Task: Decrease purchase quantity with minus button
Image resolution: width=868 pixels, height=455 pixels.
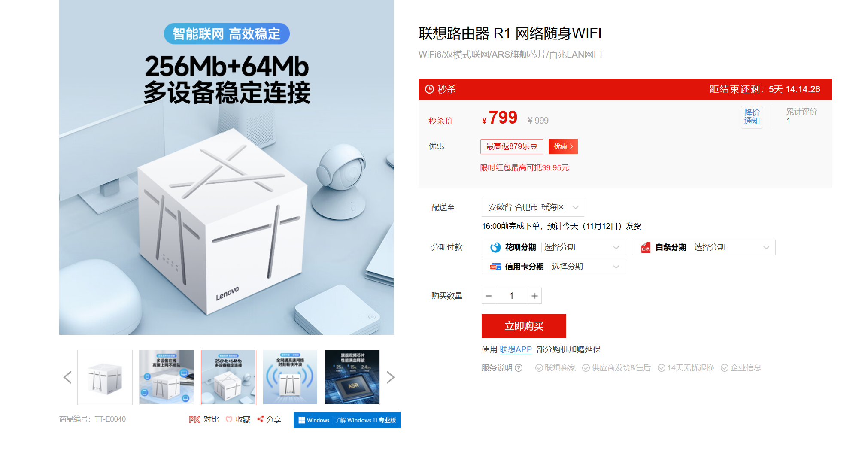Action: [x=489, y=296]
